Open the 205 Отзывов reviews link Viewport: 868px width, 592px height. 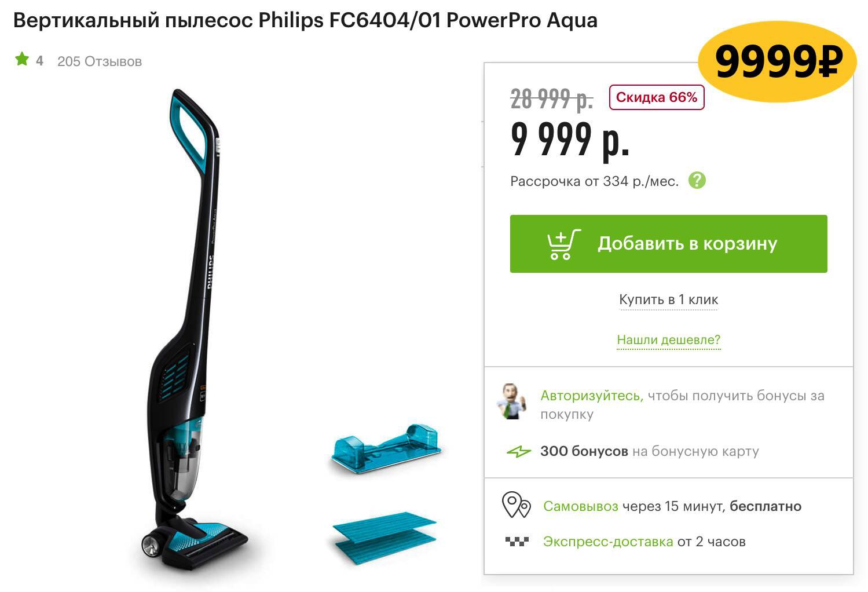coord(100,61)
